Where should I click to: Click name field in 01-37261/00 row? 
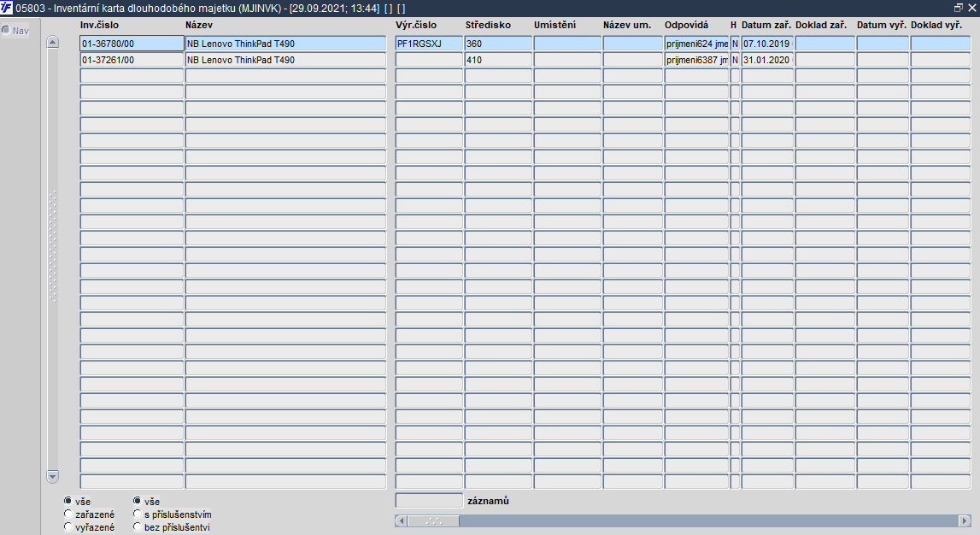[x=285, y=59]
